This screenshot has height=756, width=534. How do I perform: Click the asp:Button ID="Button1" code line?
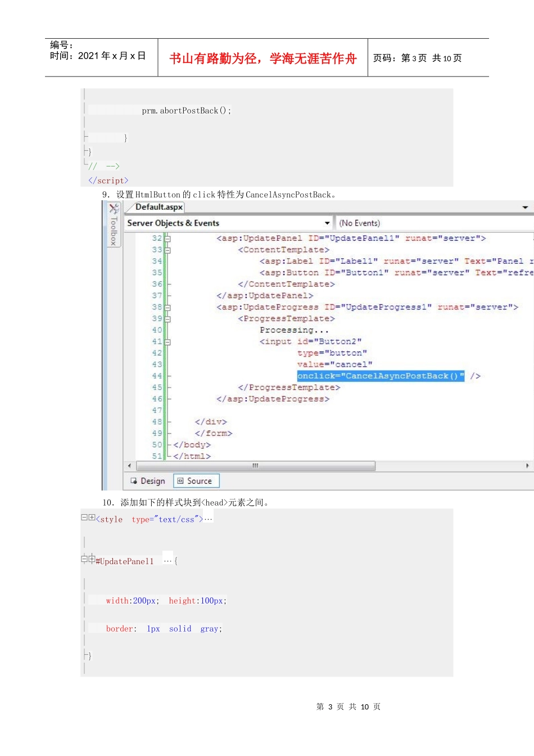[396, 273]
